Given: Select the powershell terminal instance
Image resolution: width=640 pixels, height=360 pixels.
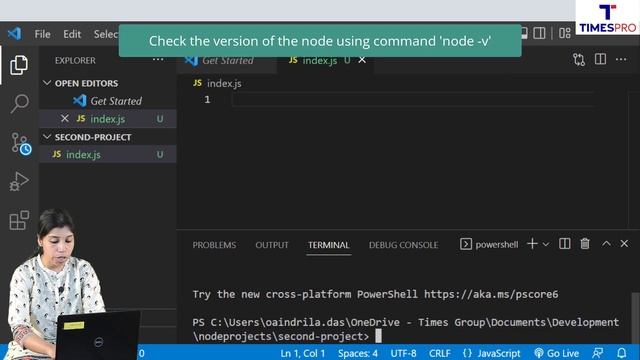Looking at the screenshot, I should [489, 244].
